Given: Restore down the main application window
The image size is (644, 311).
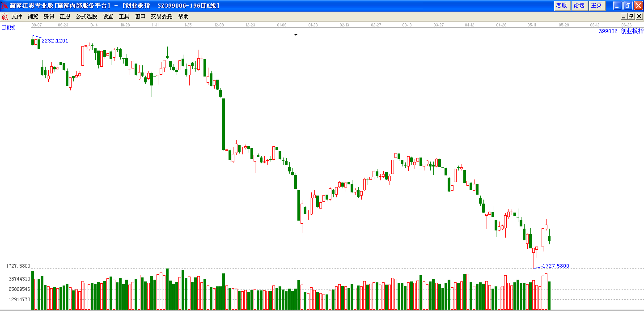Looking at the screenshot, I should (627, 5).
